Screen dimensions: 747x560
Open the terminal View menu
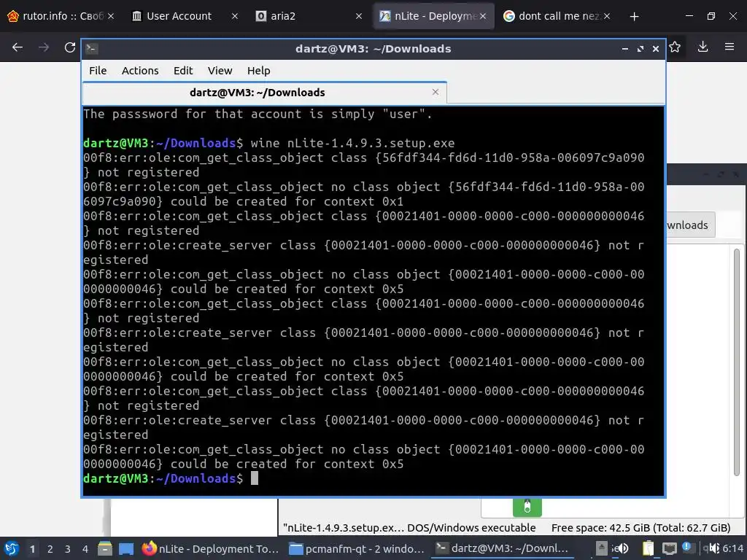click(x=220, y=71)
